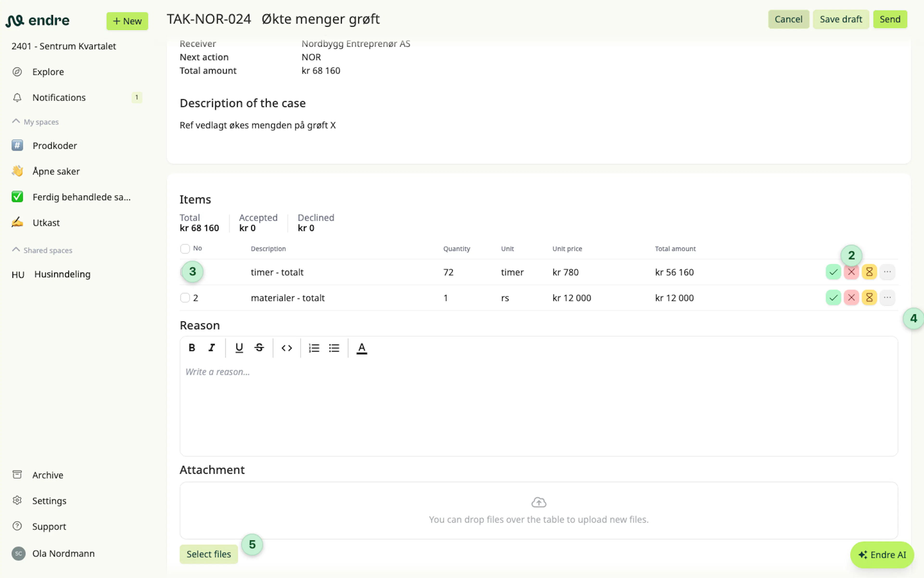Toggle the select-all checkbox in No header
The height and width of the screenshot is (578, 924).
pos(185,249)
